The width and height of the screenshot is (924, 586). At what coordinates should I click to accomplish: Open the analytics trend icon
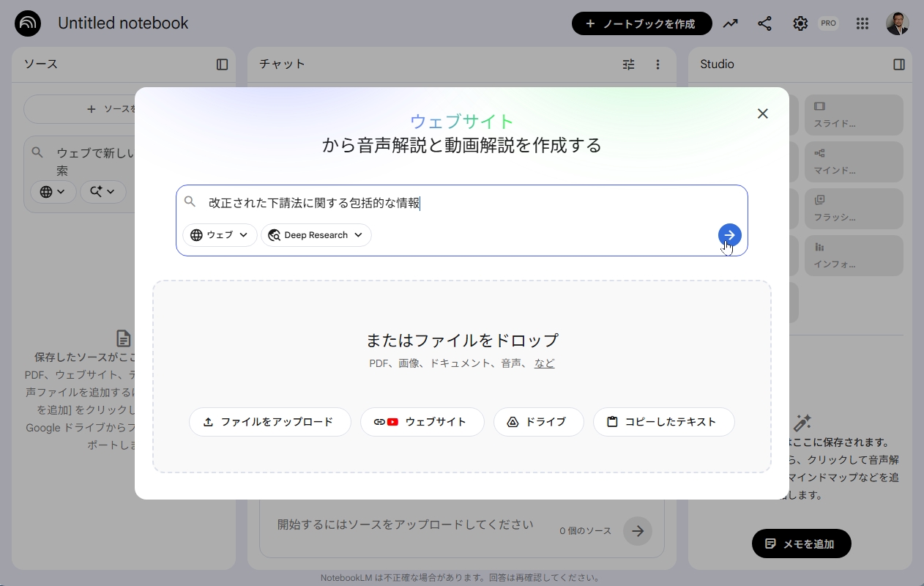coord(730,23)
